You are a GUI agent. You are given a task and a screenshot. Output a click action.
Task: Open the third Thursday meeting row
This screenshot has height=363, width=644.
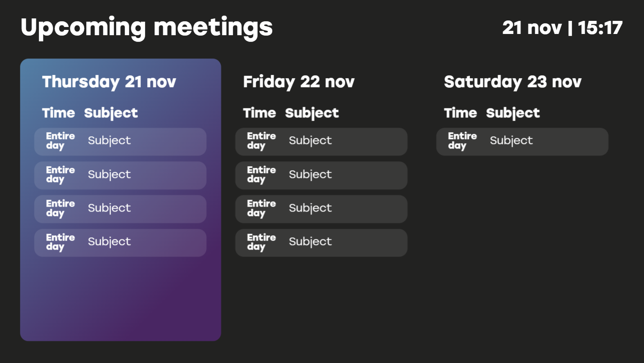[x=120, y=209]
